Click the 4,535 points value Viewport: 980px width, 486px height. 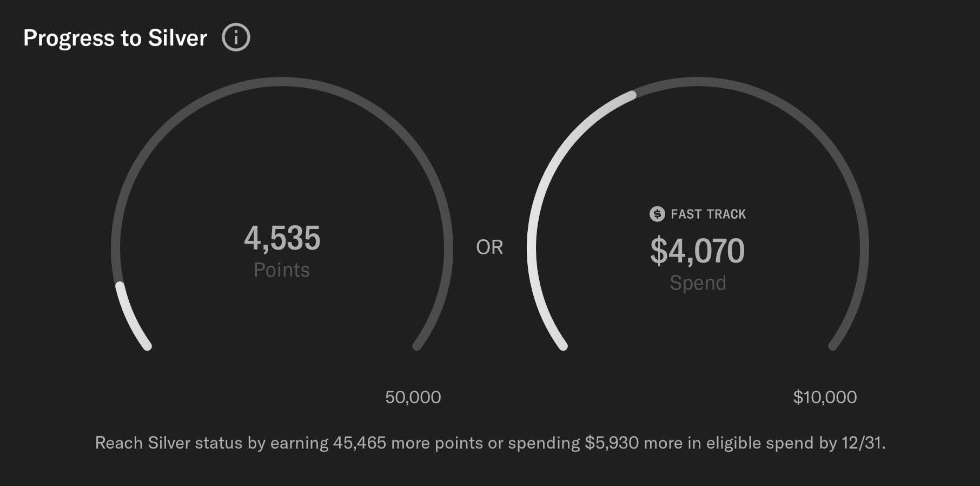[282, 238]
